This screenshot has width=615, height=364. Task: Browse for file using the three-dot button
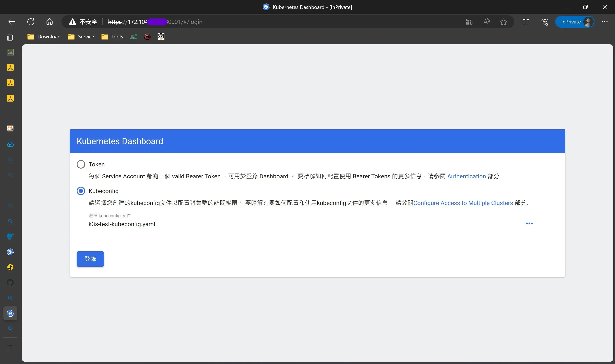[529, 223]
